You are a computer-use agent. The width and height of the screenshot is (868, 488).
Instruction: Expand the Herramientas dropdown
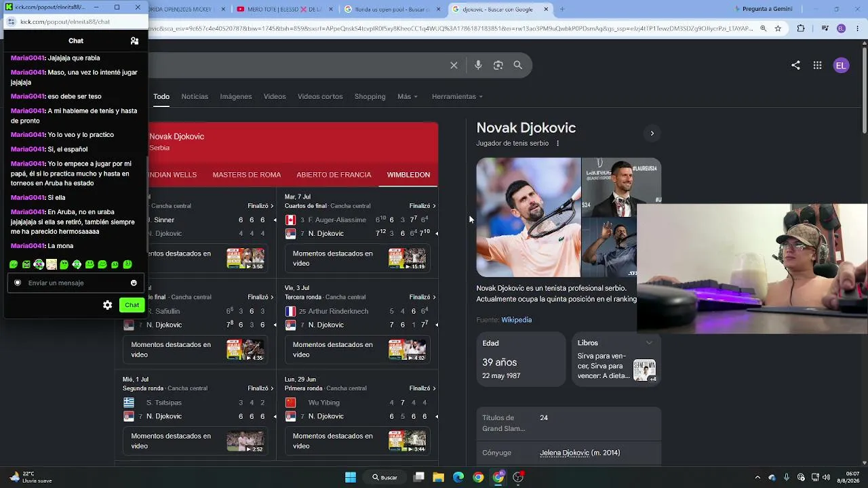[x=457, y=96]
